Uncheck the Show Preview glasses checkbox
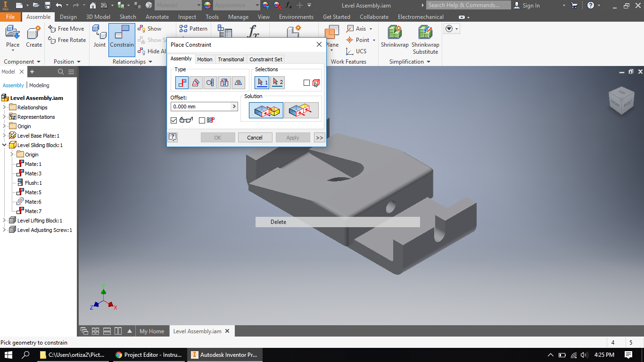This screenshot has width=644, height=362. pyautogui.click(x=173, y=120)
